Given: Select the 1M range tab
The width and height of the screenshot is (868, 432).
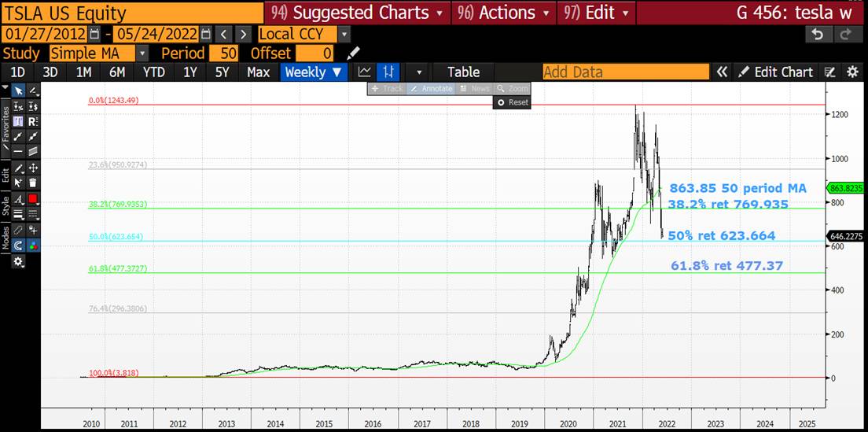Looking at the screenshot, I should point(83,72).
